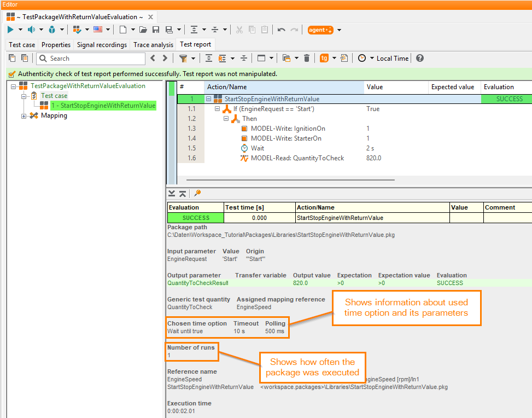Click the Save As icon
This screenshot has width=532, height=418.
coord(169,30)
